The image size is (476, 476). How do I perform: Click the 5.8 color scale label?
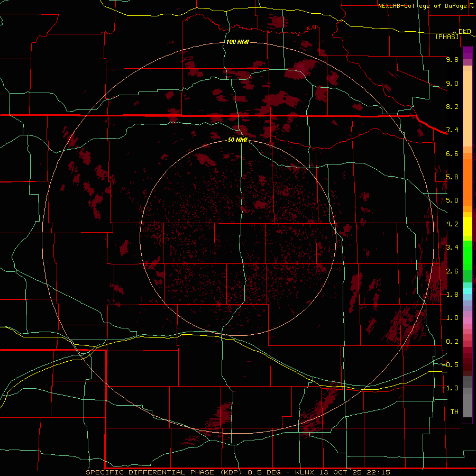click(x=452, y=177)
